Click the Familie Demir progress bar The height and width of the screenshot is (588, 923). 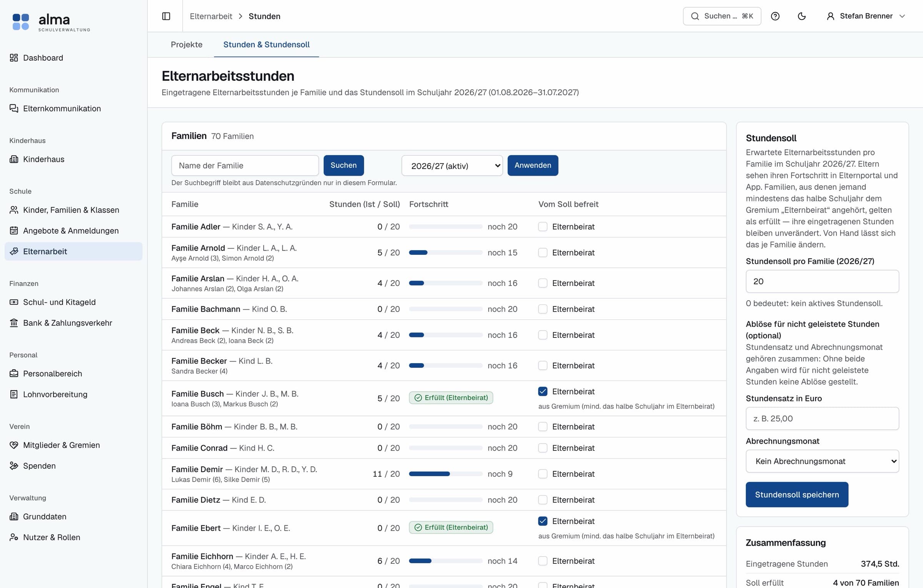coord(446,474)
